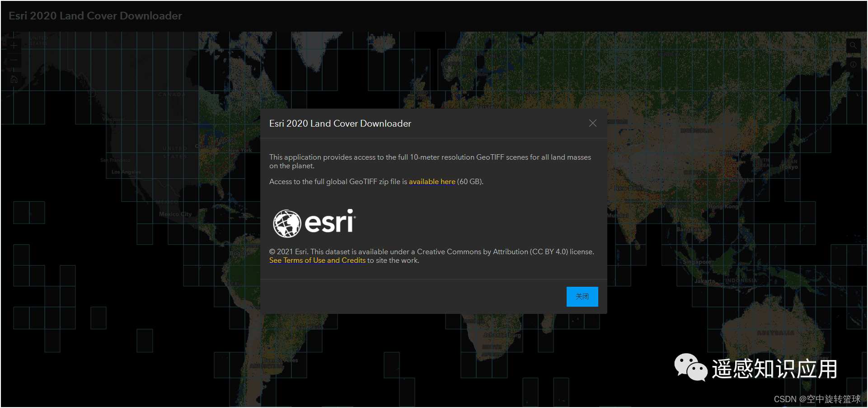This screenshot has width=868, height=408.
Task: Click the Singapore label on map
Action: pos(697,262)
